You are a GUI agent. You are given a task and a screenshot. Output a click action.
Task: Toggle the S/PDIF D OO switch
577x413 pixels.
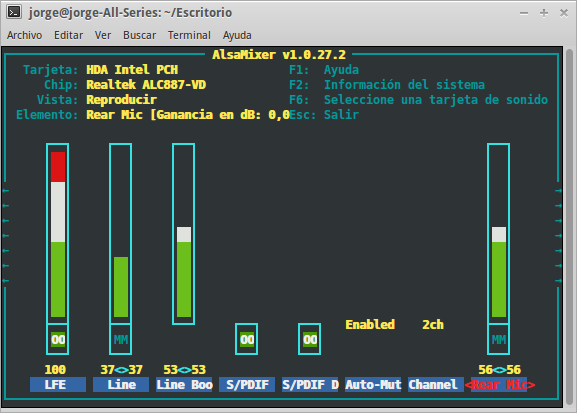click(x=309, y=339)
